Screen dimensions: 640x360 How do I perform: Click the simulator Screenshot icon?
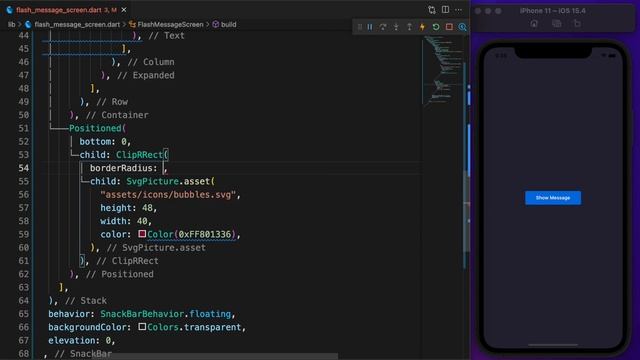(x=556, y=24)
